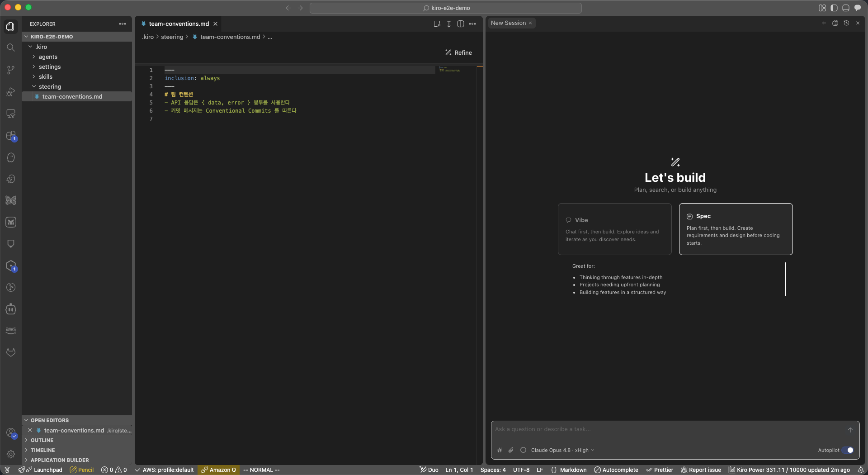The width and height of the screenshot is (868, 475).
Task: Open the Source Control view
Action: coord(11,70)
